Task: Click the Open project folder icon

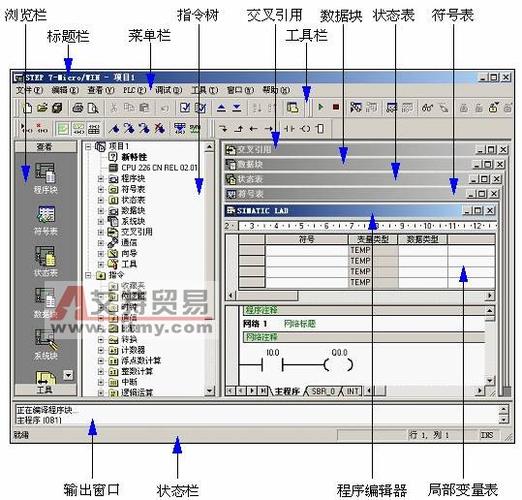Action: [42, 108]
